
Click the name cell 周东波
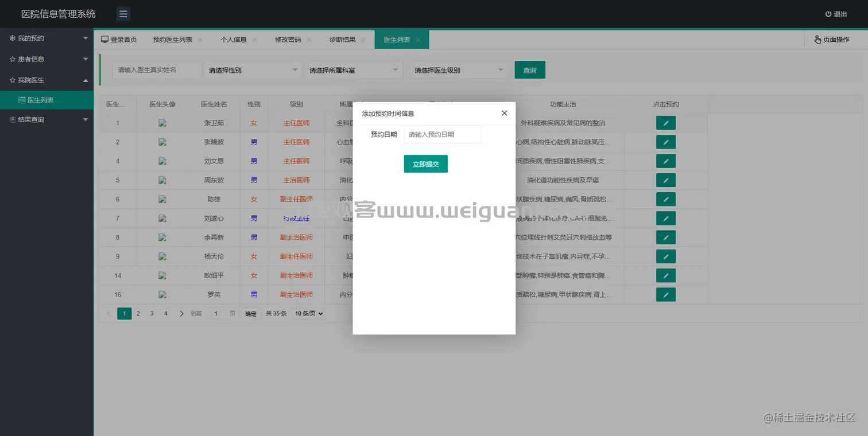[214, 180]
